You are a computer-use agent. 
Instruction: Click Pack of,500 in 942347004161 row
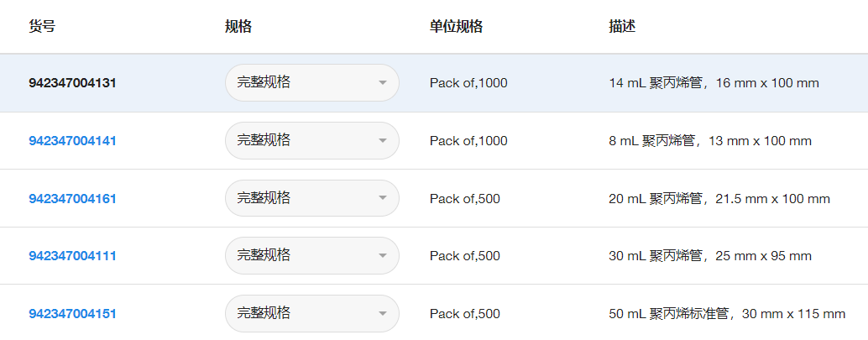465,199
